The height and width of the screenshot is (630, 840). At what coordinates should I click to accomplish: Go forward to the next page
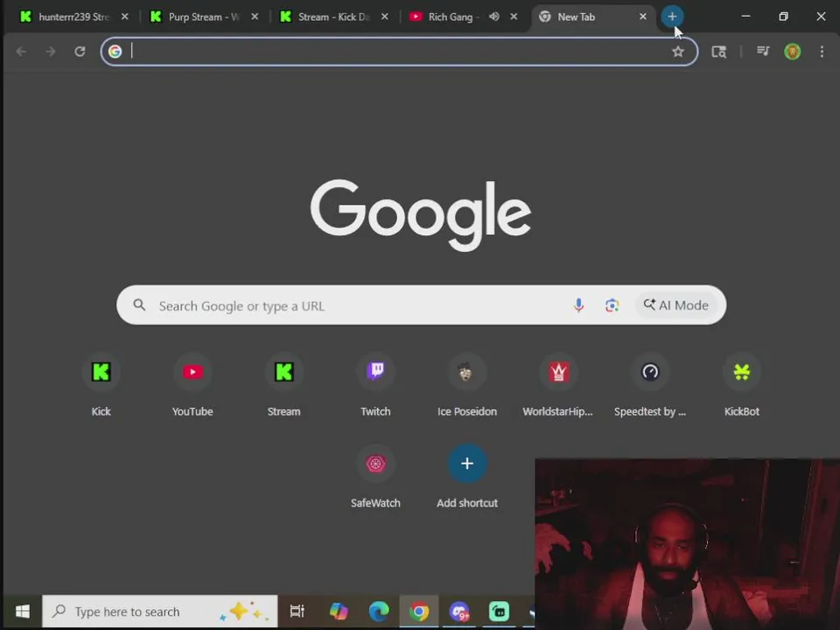pyautogui.click(x=51, y=52)
